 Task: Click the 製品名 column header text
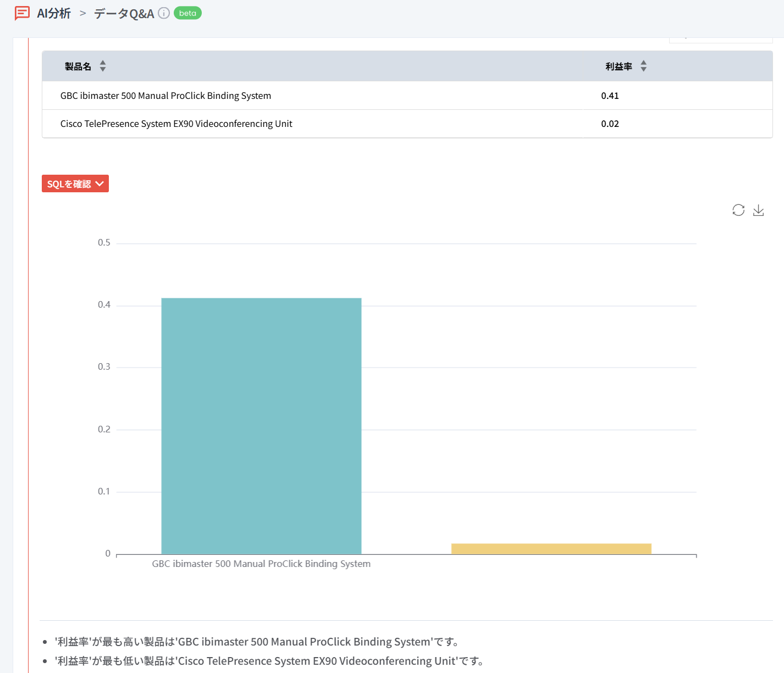78,66
